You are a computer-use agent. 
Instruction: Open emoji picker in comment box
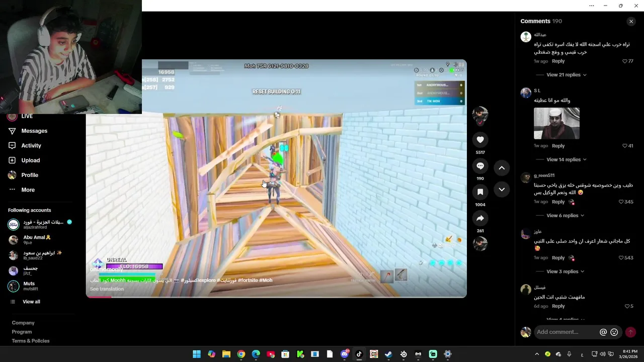coord(614,332)
